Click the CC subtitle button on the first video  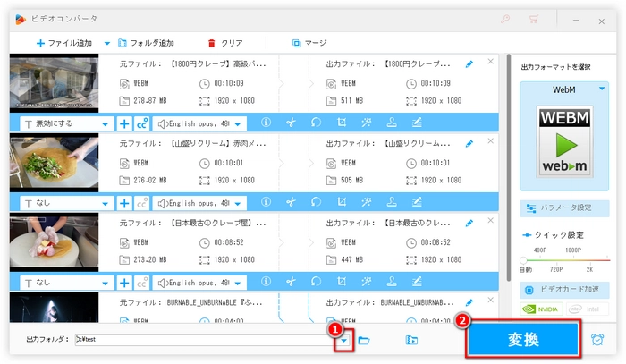coord(141,123)
